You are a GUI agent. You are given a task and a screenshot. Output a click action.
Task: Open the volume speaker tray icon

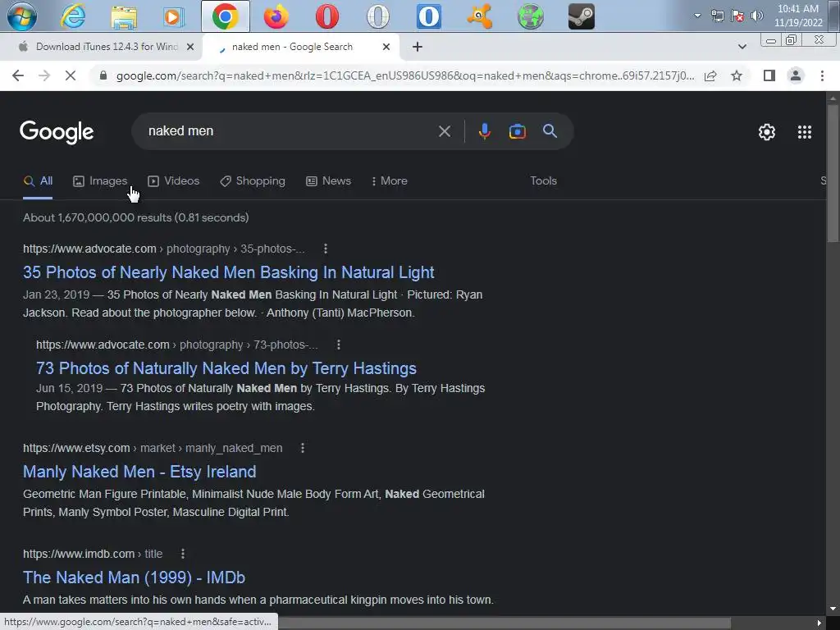[756, 16]
